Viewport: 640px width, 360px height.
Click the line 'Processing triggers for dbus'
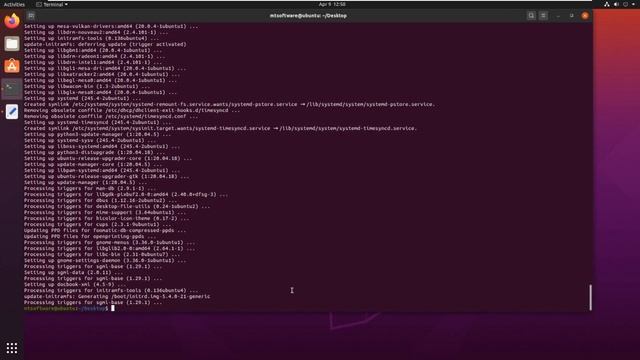click(100, 200)
